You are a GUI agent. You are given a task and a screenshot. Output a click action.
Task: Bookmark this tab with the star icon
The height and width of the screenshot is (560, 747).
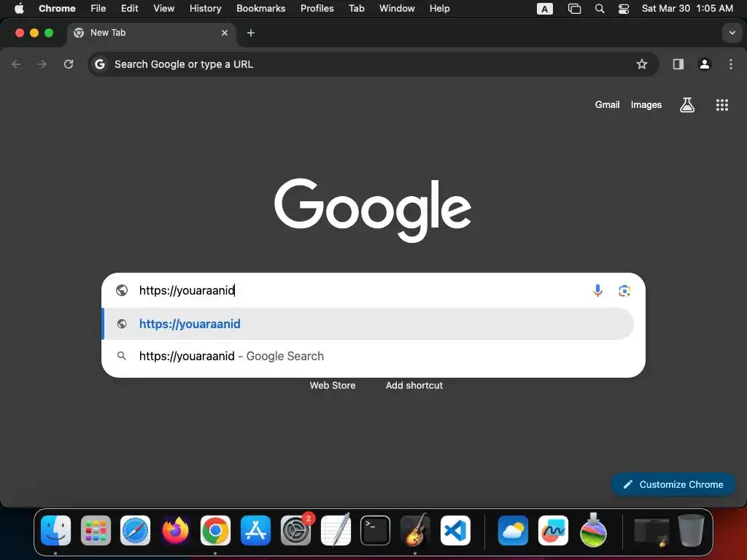[642, 64]
